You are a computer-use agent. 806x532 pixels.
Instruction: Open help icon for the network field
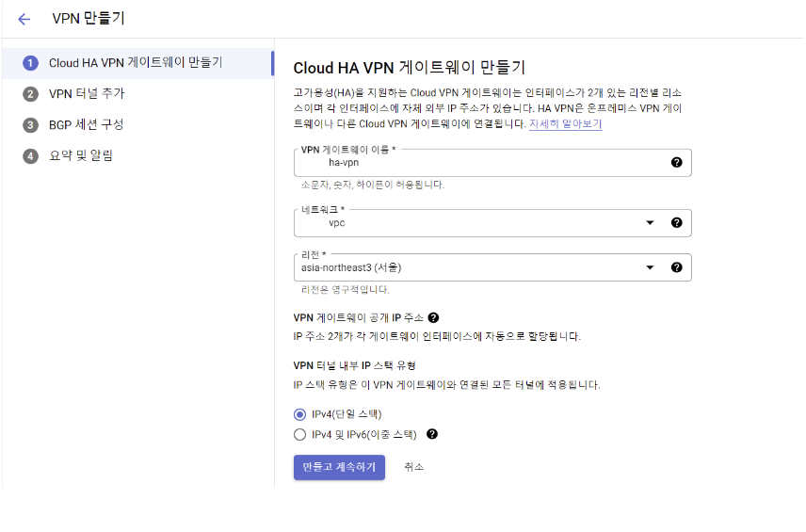[676, 222]
